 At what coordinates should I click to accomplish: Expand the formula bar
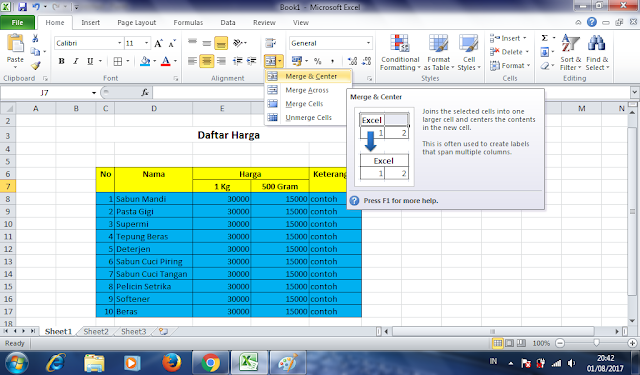634,93
